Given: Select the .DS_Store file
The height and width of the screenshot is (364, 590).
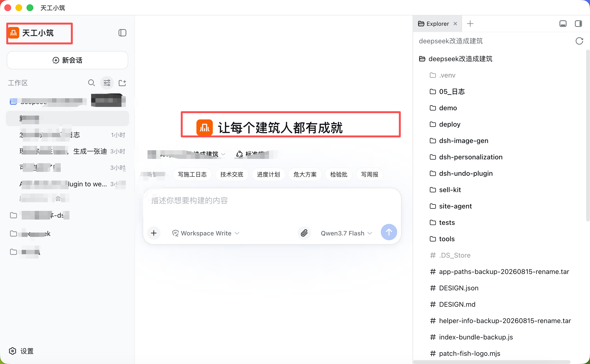Looking at the screenshot, I should point(450,255).
